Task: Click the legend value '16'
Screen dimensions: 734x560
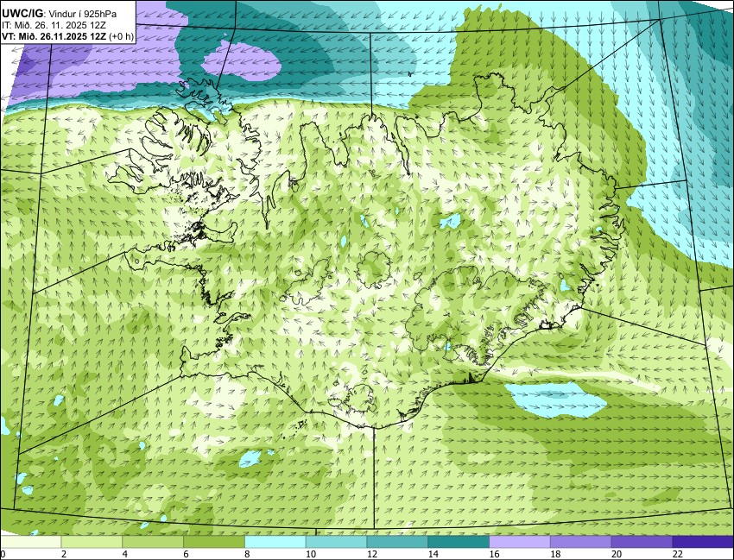Action: (494, 554)
